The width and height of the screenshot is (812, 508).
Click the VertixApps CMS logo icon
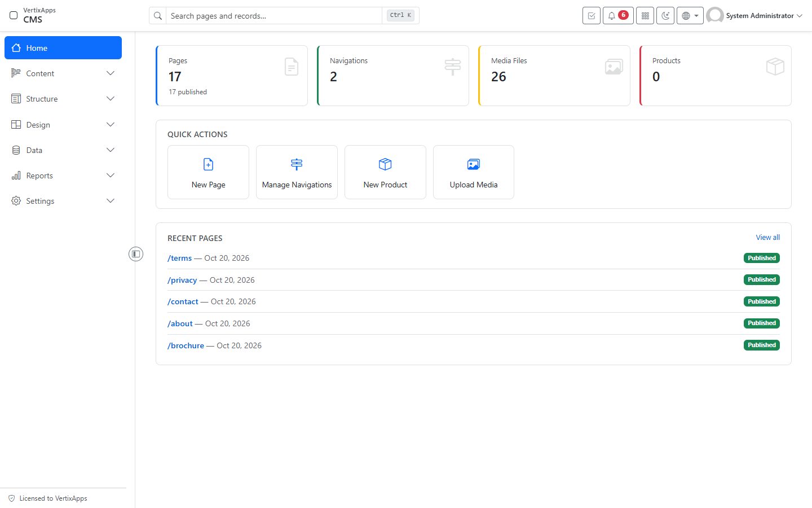click(x=14, y=15)
